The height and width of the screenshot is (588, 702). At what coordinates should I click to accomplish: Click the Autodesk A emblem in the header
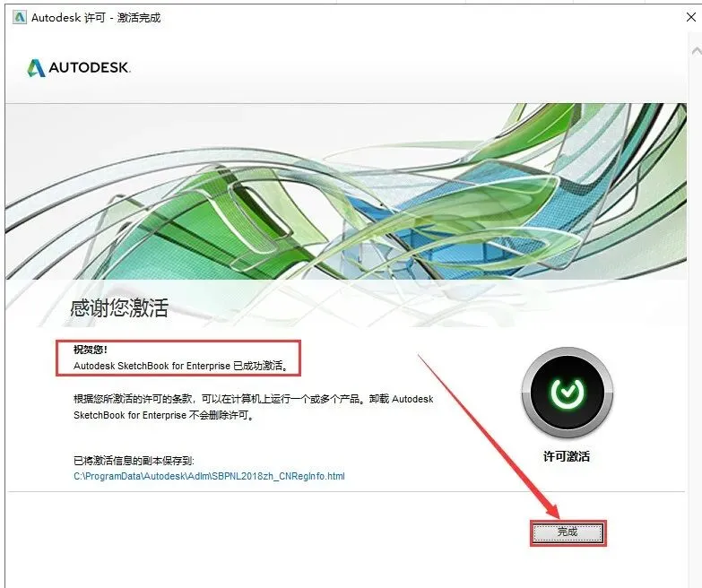(36, 68)
